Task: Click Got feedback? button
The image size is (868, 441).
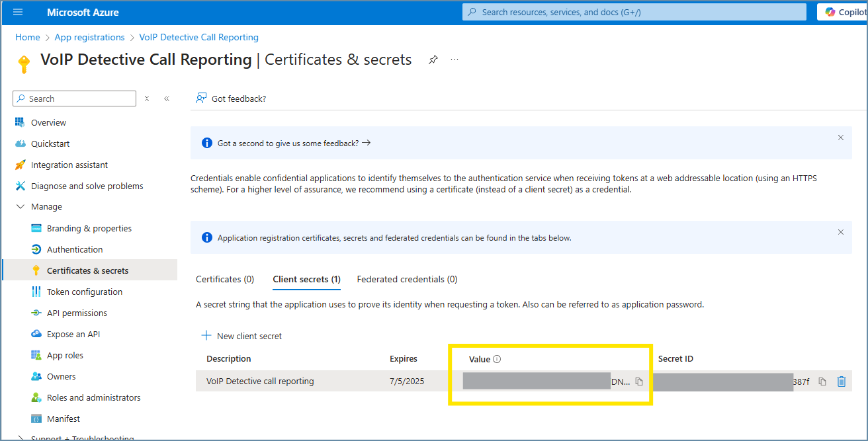Action: pyautogui.click(x=231, y=99)
